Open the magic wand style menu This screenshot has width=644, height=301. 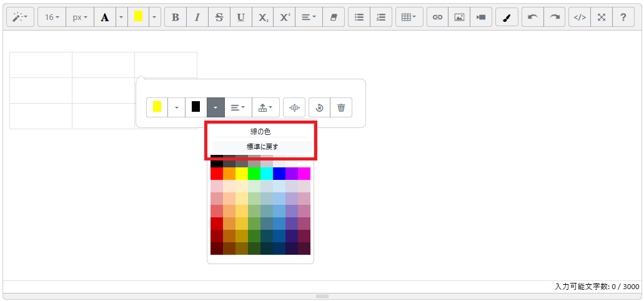[20, 17]
